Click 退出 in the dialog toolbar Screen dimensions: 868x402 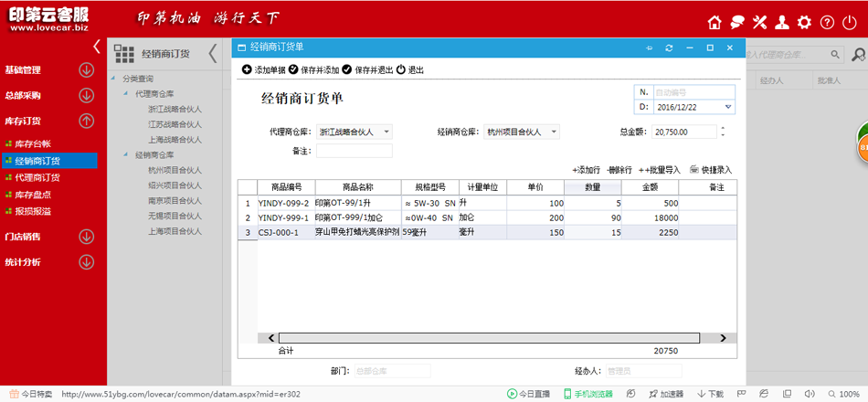(410, 69)
